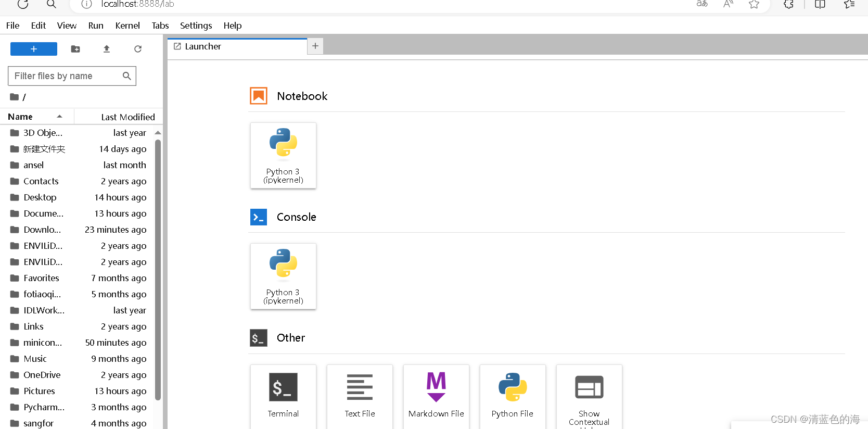This screenshot has width=868, height=429.
Task: Toggle browser split screen icon
Action: pos(820,4)
